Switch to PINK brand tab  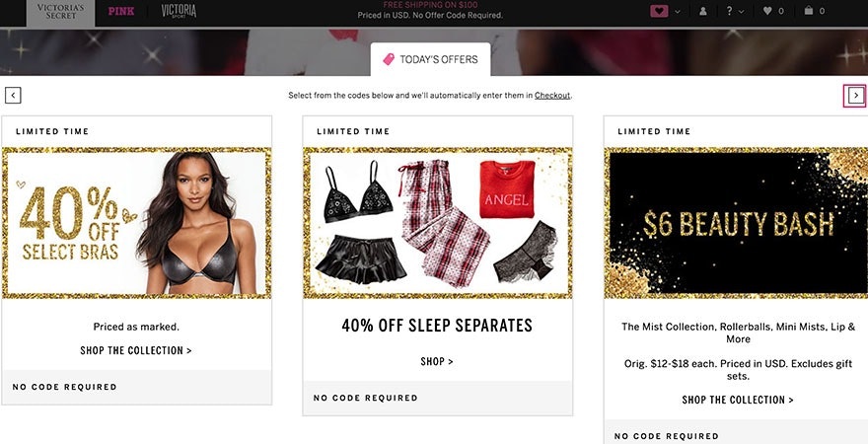coord(121,11)
